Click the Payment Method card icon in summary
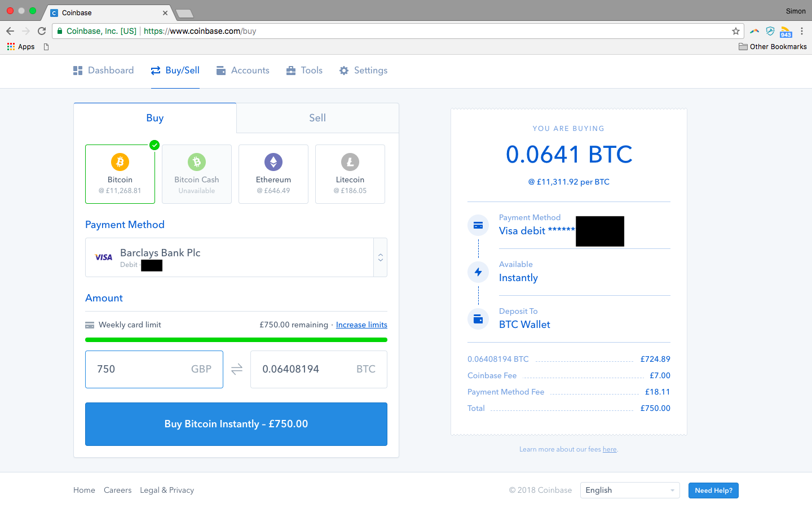This screenshot has width=812, height=508. coord(478,225)
